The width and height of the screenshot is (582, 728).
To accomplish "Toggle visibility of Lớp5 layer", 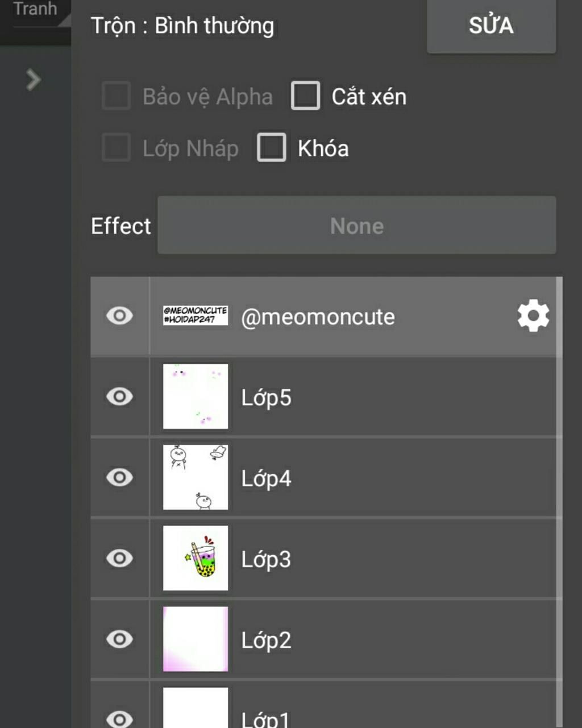I will pos(119,396).
